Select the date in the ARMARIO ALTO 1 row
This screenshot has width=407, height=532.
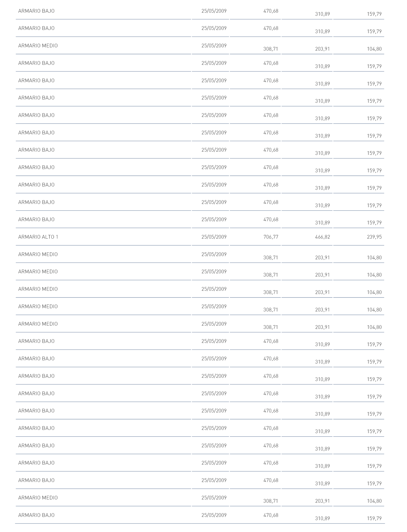coord(214,237)
